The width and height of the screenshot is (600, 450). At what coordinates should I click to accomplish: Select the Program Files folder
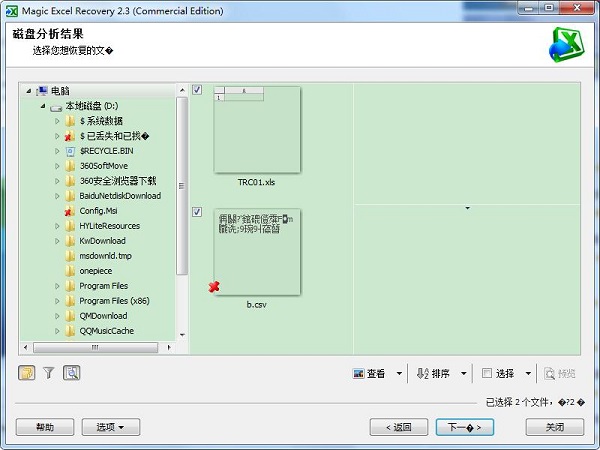[103, 286]
